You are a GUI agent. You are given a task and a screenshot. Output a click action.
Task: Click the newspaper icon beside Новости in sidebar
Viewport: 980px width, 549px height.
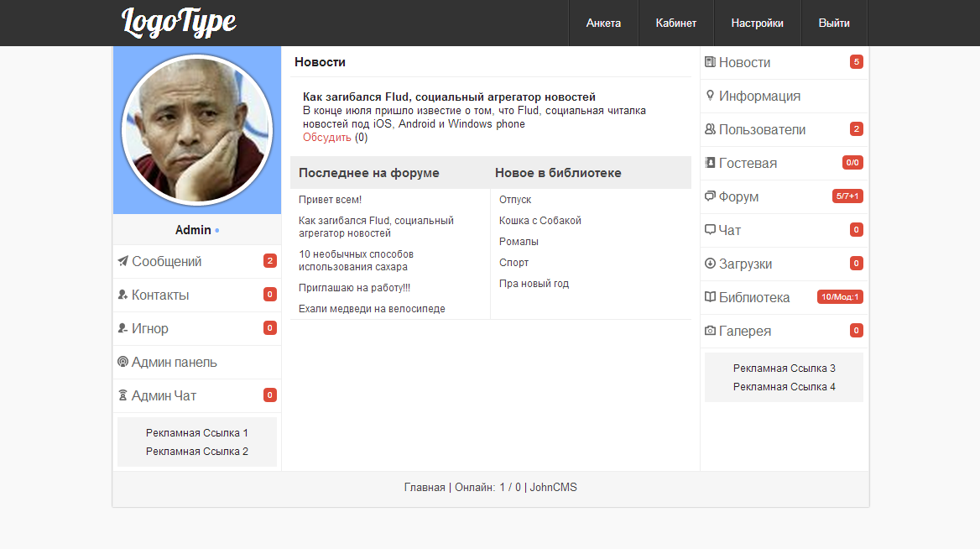tap(710, 62)
